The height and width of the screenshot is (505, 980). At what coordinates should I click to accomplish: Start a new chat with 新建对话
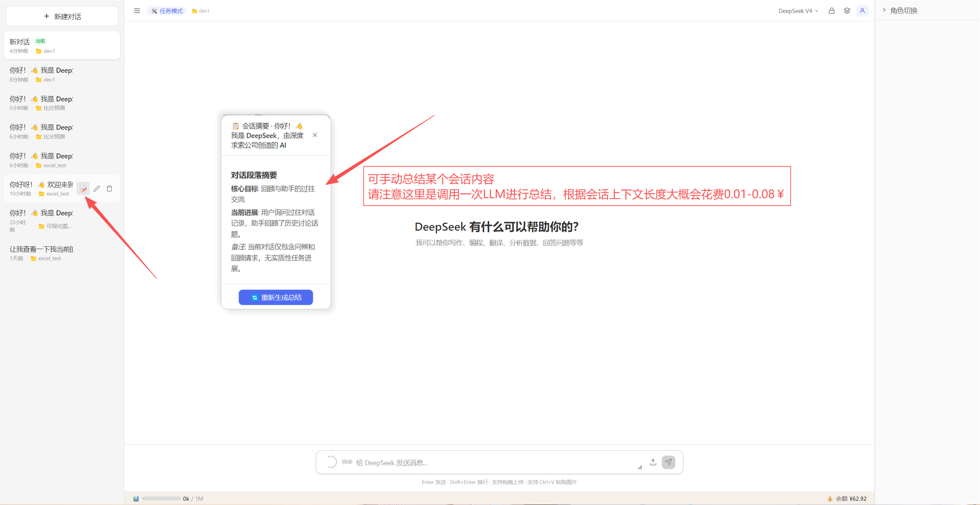coord(62,16)
